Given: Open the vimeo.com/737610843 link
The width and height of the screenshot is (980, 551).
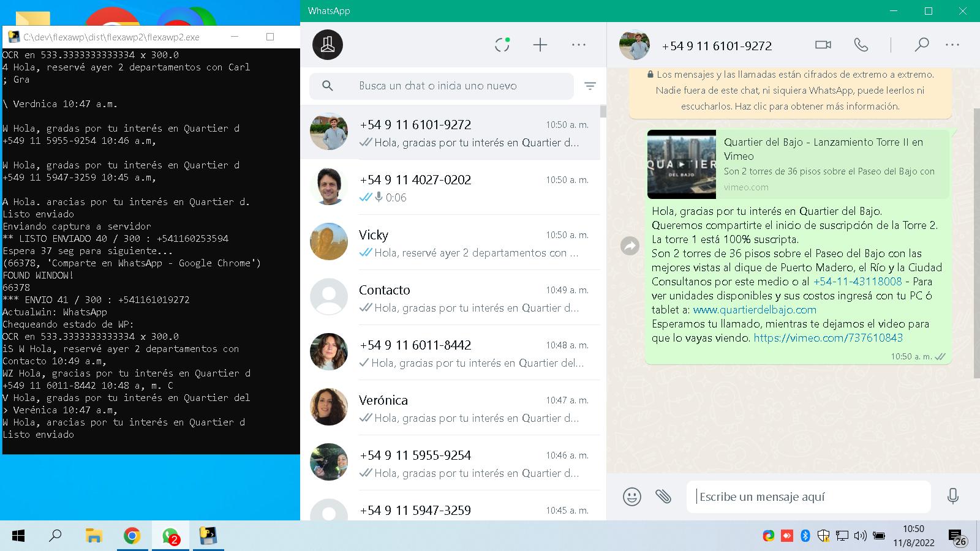Looking at the screenshot, I should (828, 338).
